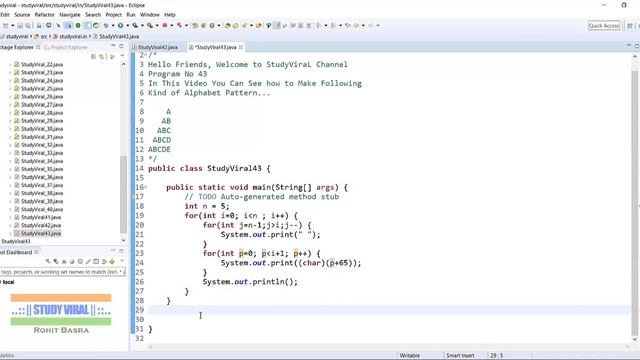This screenshot has height=360, width=640.
Task: Maximize the Boot Dashboard view
Action: (x=121, y=251)
